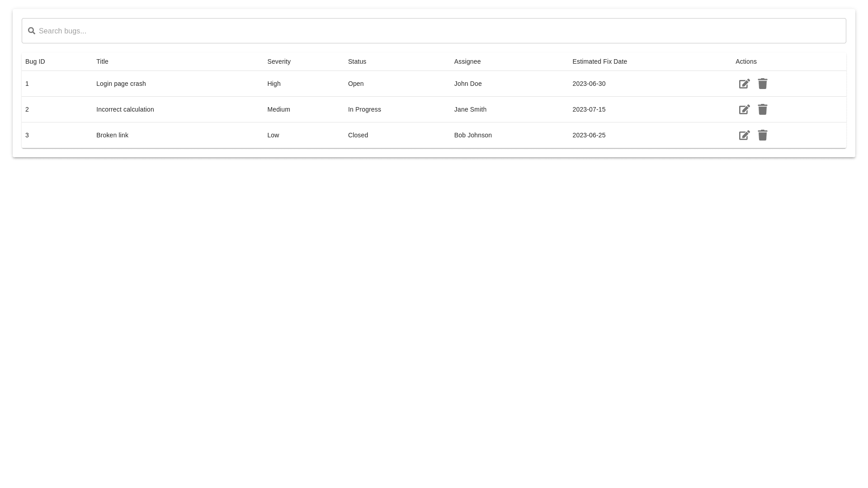The image size is (868, 488).
Task: Sort by Assignee column header
Action: 467,61
